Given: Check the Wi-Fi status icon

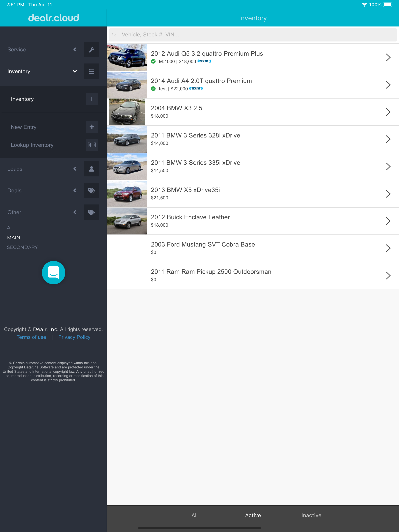Looking at the screenshot, I should [x=364, y=4].
